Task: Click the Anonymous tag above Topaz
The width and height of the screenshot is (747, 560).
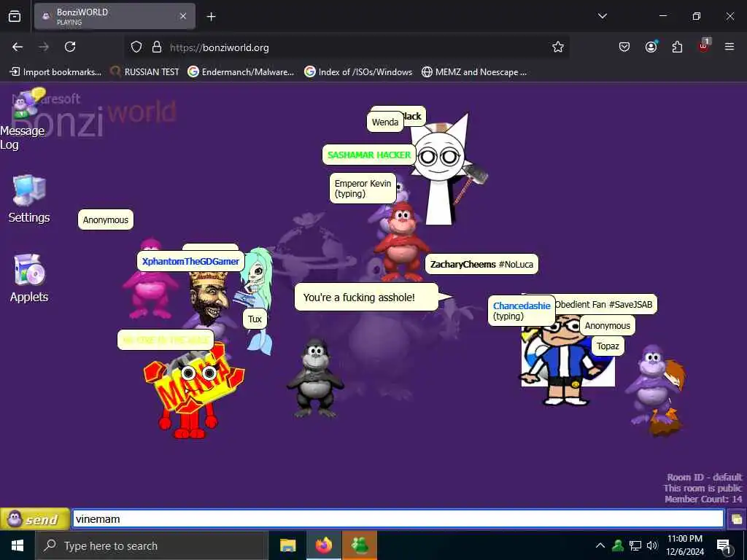Action: 608,326
